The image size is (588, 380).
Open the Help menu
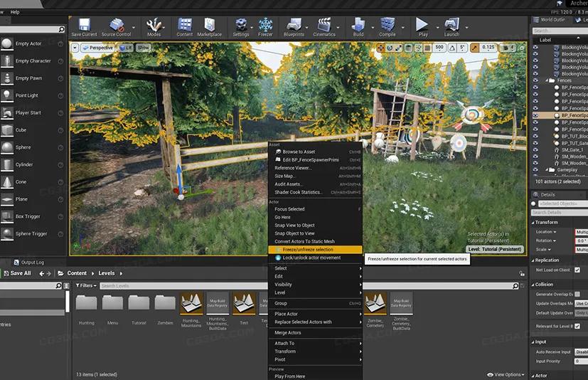[x=15, y=12]
